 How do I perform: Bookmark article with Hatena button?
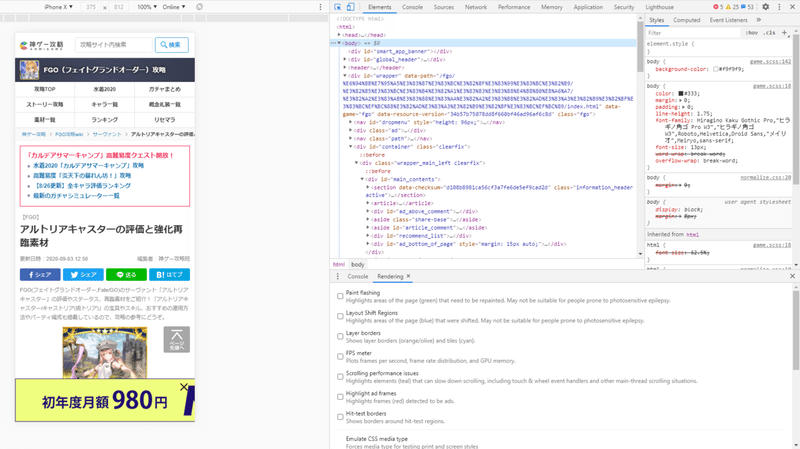[x=169, y=275]
